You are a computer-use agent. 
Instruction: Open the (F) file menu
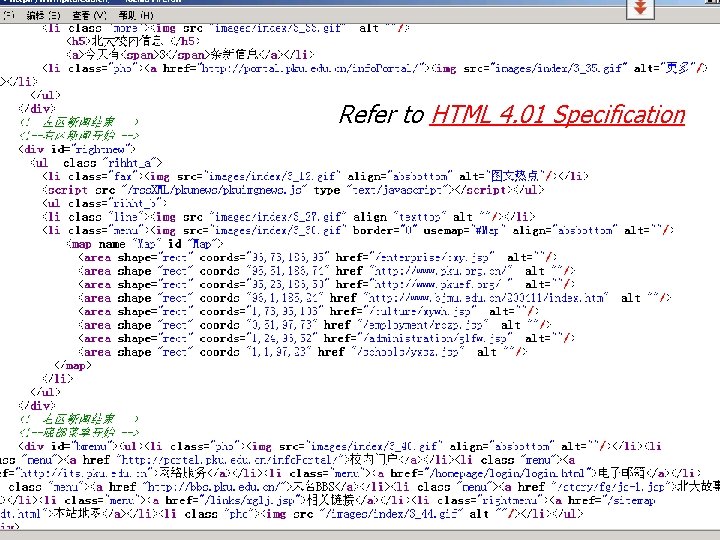click(x=9, y=15)
